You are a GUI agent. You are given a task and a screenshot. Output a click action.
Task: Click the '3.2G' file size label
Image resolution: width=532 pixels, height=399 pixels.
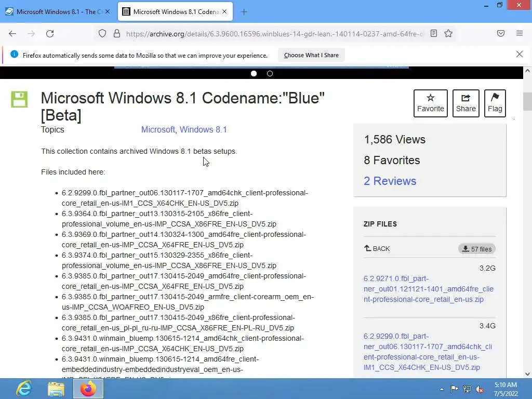(x=487, y=268)
